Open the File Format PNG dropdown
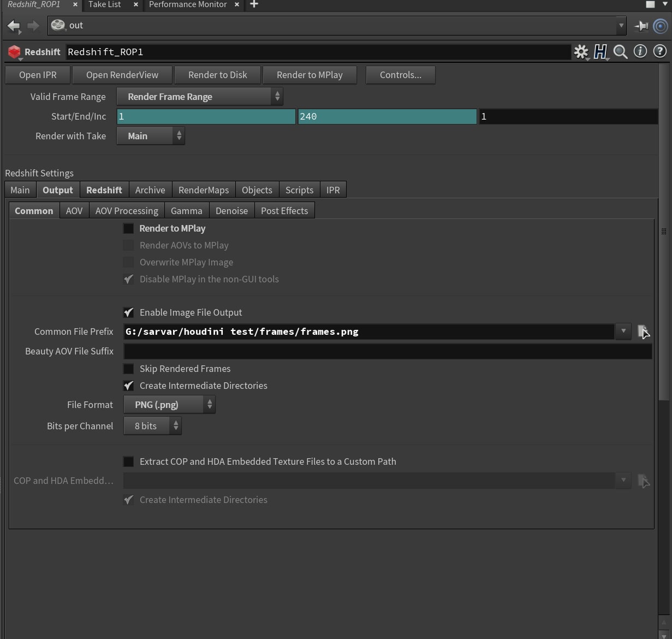This screenshot has height=639, width=672. 169,405
